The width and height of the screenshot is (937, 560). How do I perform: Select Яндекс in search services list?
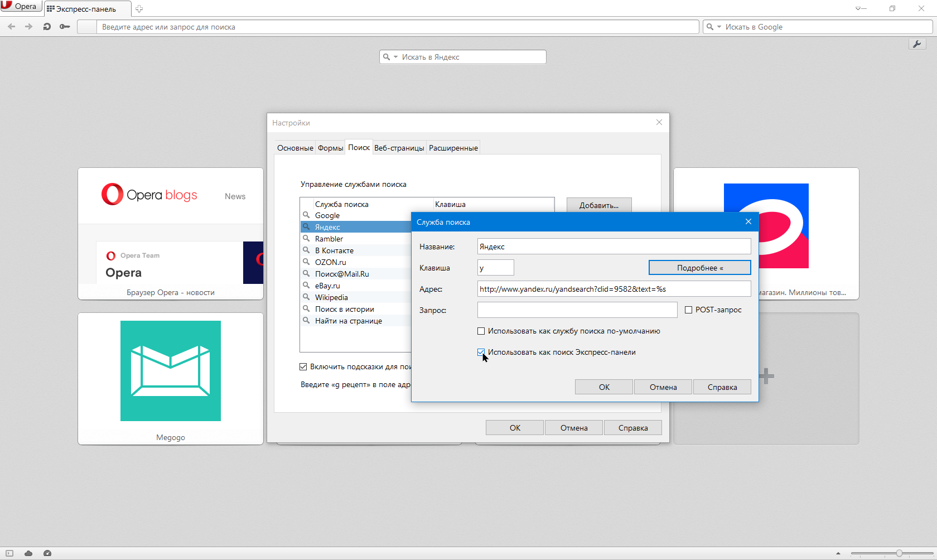click(356, 227)
